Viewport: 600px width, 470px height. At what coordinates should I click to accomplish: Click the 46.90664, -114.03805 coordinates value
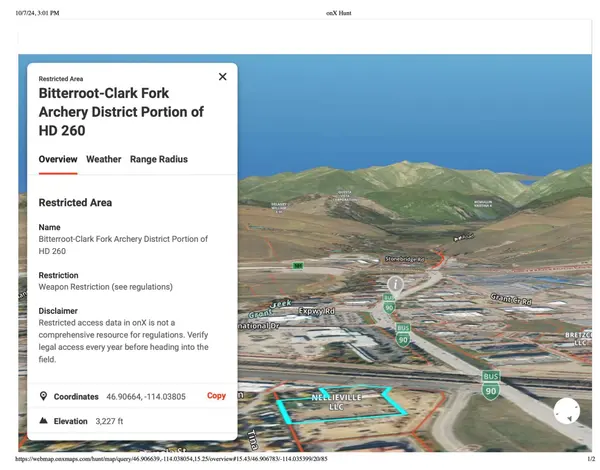[145, 396]
